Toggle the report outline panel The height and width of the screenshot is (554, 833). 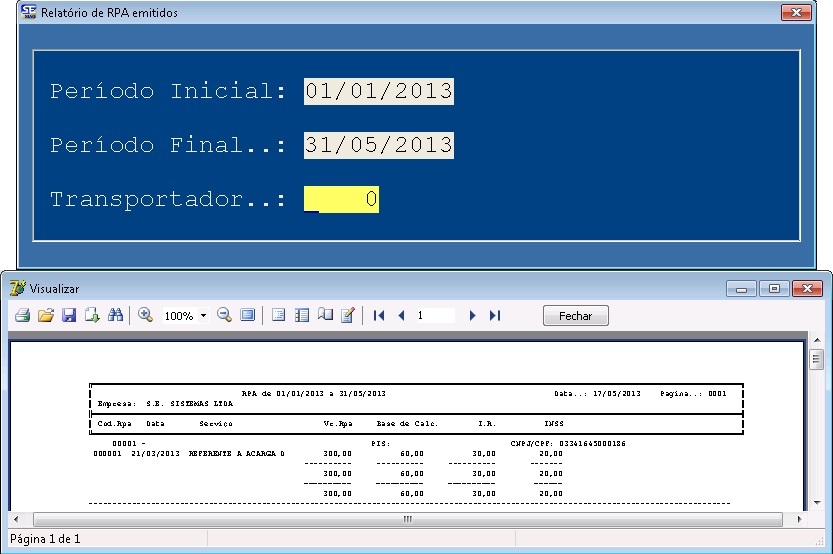tap(279, 315)
